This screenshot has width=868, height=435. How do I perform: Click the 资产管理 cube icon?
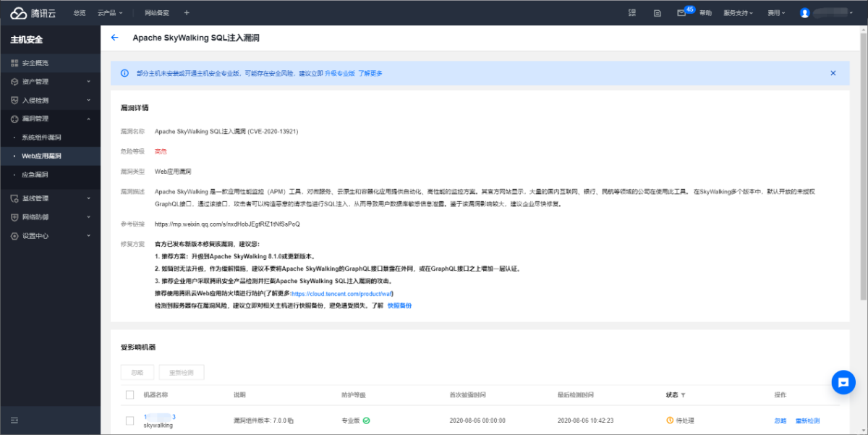pos(14,82)
